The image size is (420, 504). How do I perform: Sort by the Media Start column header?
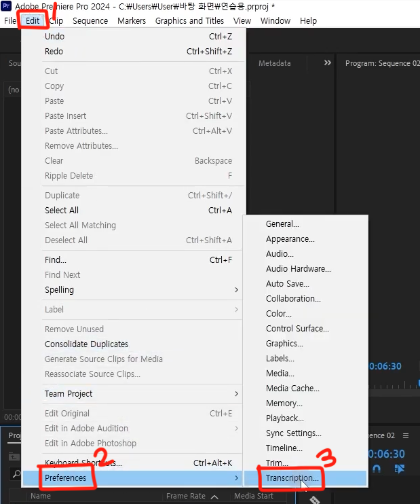coord(254,496)
